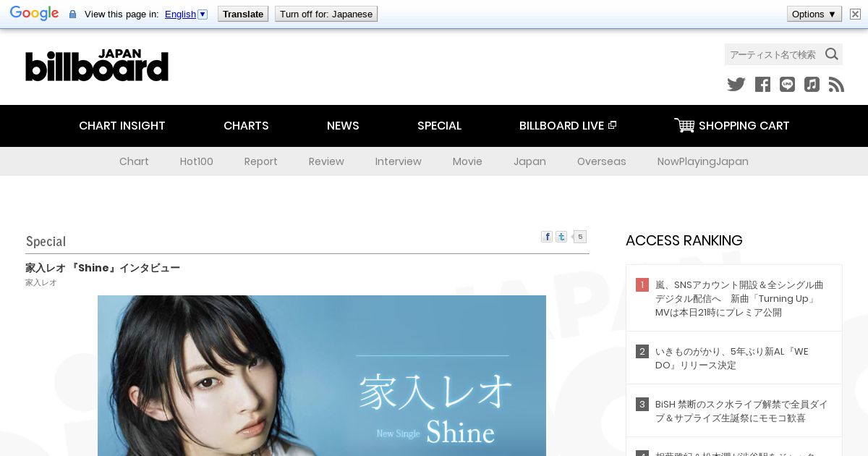Viewport: 868px width, 456px height.
Task: Click the share count bubble
Action: [579, 237]
